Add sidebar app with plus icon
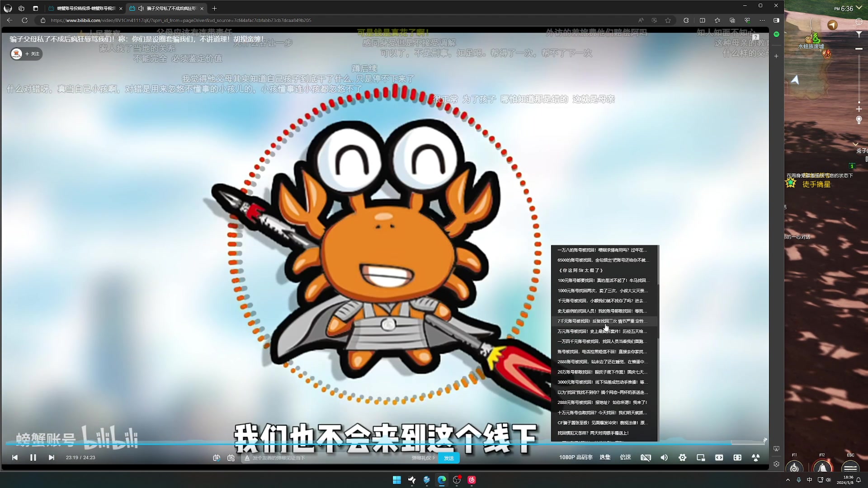Screen dimensions: 868x488 [776, 56]
